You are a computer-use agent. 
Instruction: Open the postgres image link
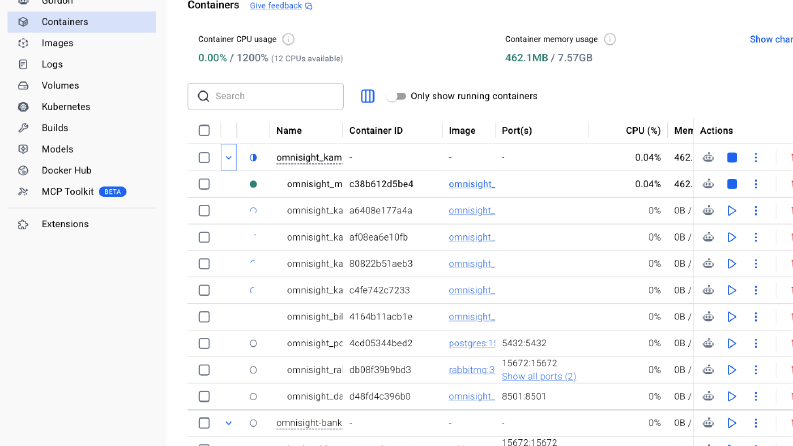pyautogui.click(x=472, y=343)
